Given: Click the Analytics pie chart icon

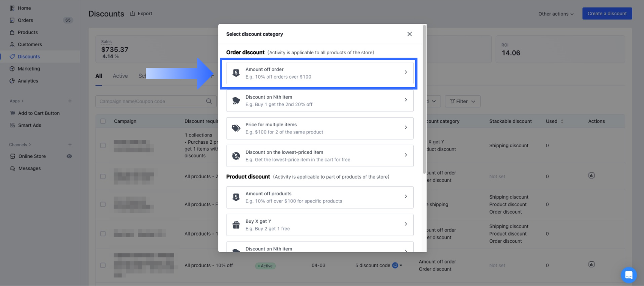Looking at the screenshot, I should (x=12, y=81).
